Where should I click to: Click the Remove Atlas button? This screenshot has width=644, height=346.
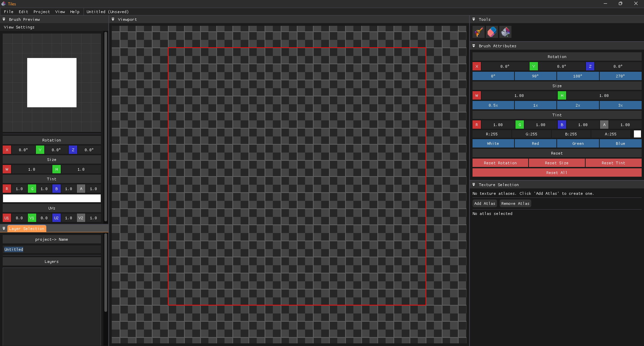coord(515,203)
